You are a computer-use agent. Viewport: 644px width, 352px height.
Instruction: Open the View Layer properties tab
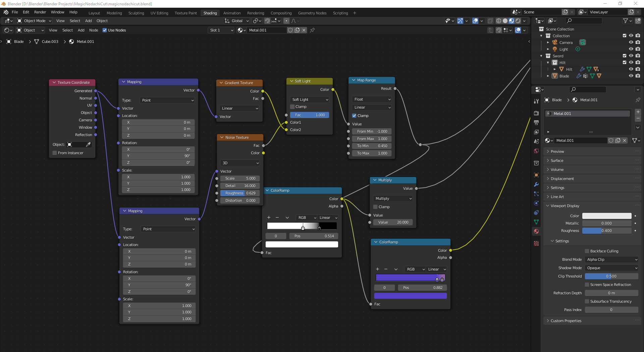tap(536, 132)
